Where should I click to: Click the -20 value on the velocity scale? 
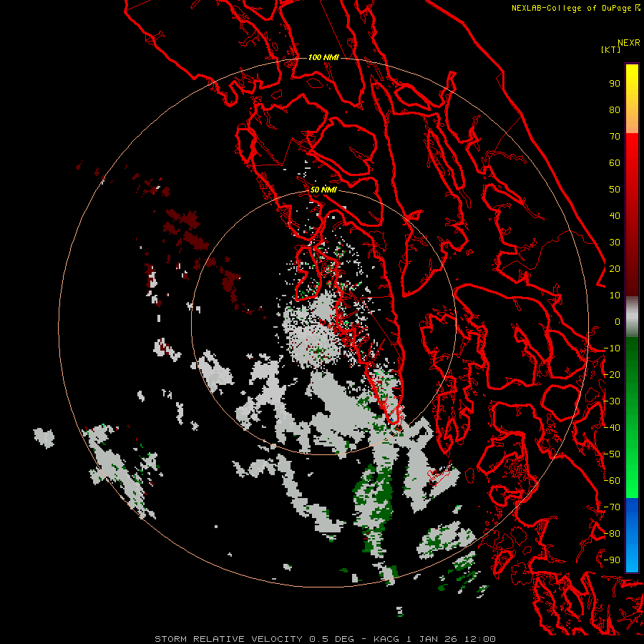coord(612,375)
